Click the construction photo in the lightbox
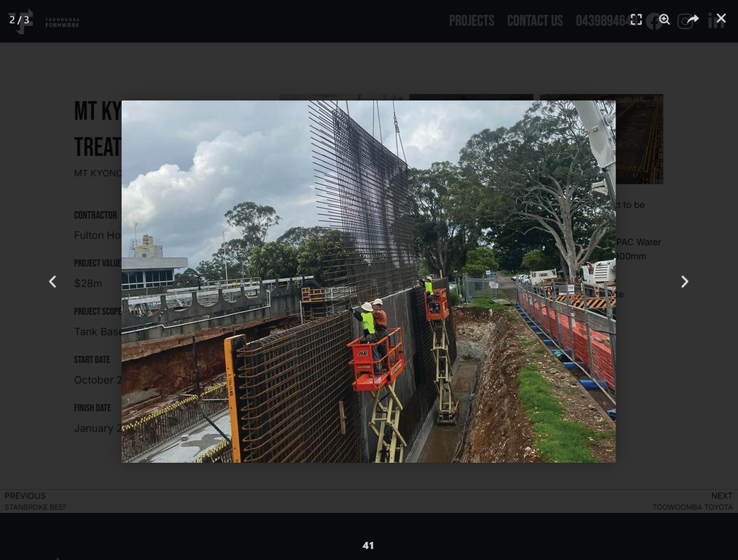Screen dimensions: 738x560 (368, 281)
